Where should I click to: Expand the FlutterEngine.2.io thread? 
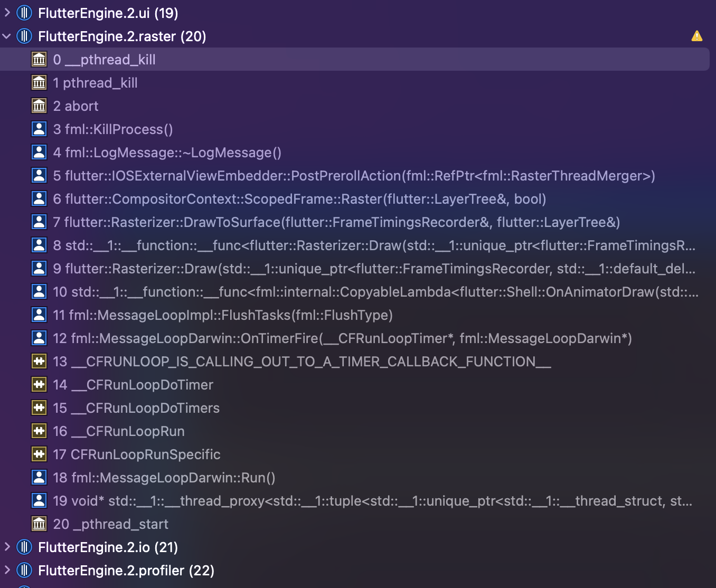[x=6, y=547]
